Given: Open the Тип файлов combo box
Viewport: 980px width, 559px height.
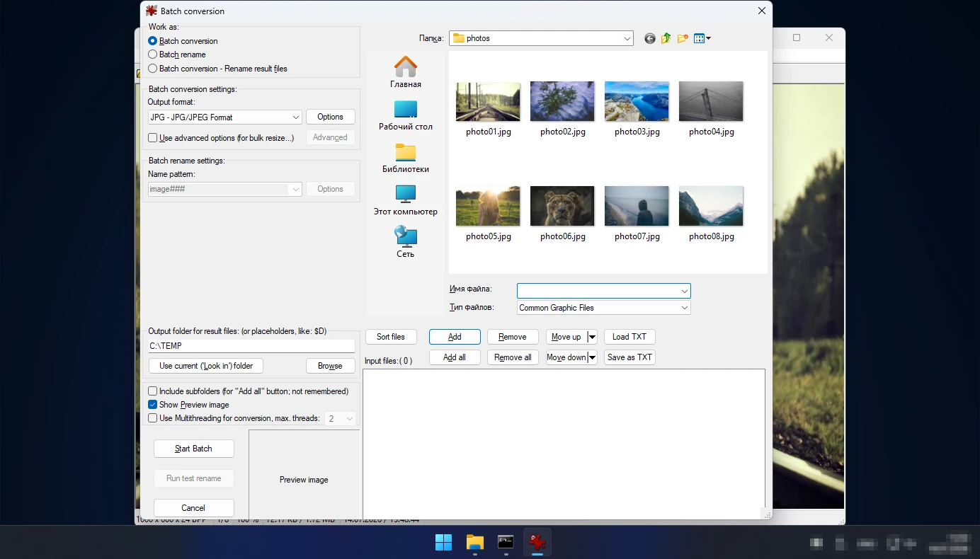Looking at the screenshot, I should pos(603,308).
